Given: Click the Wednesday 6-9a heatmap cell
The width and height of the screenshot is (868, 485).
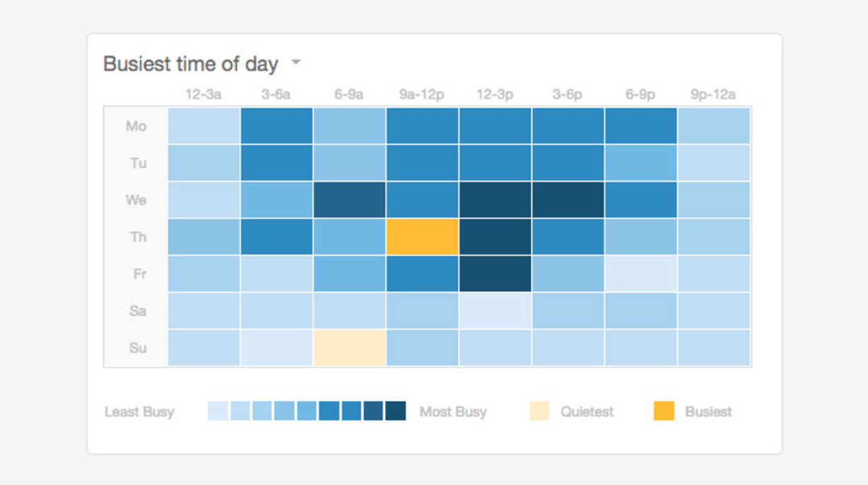Looking at the screenshot, I should click(349, 200).
